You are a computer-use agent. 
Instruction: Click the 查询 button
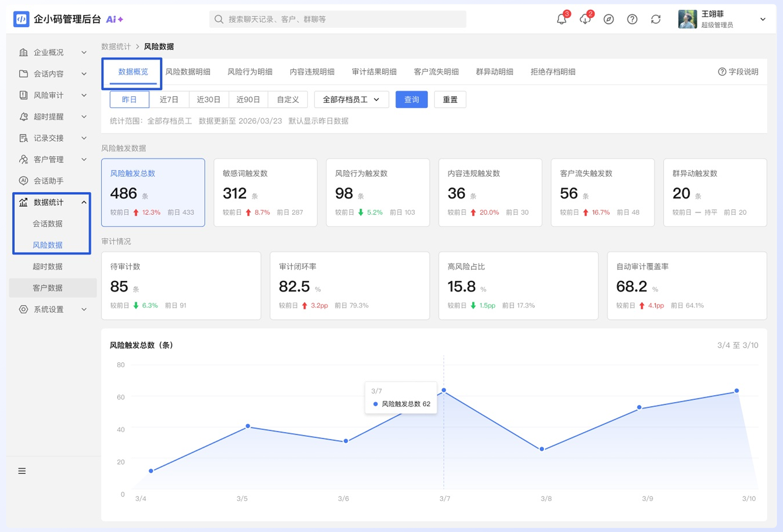pyautogui.click(x=412, y=99)
